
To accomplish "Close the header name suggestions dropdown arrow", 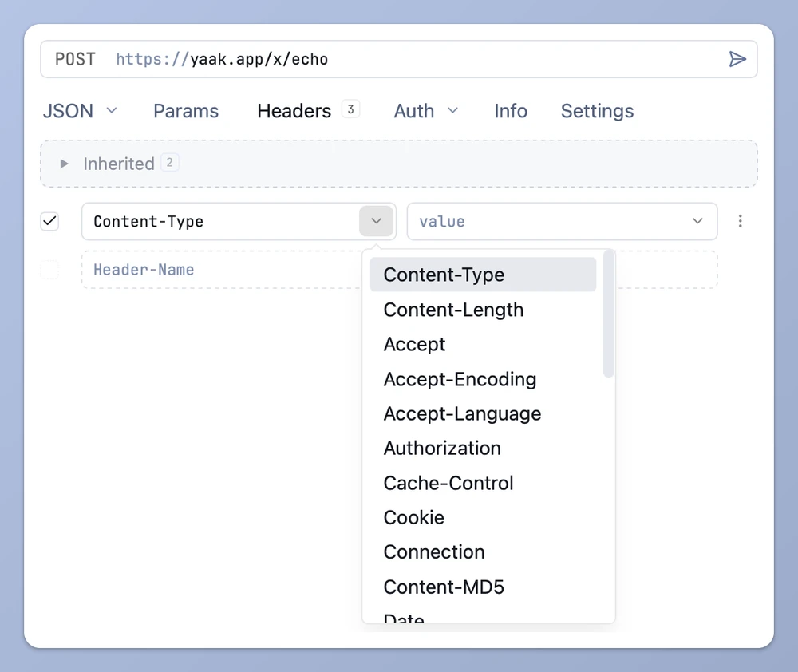I will (x=377, y=221).
